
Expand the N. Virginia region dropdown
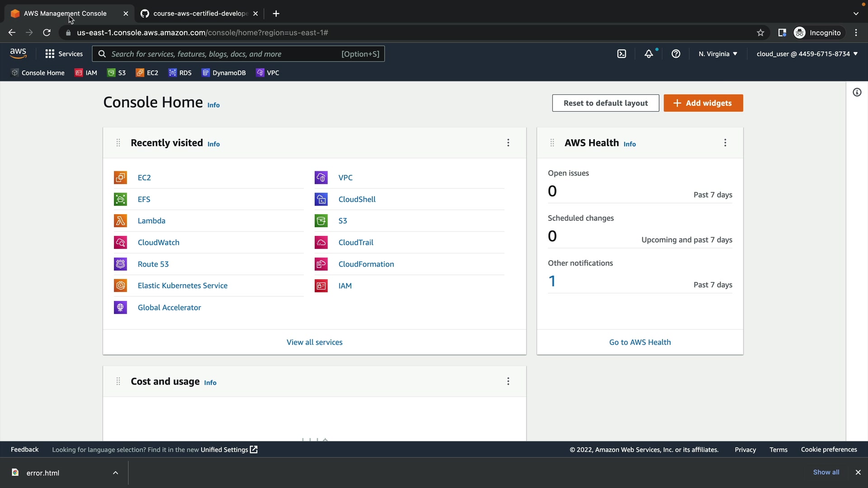(717, 54)
